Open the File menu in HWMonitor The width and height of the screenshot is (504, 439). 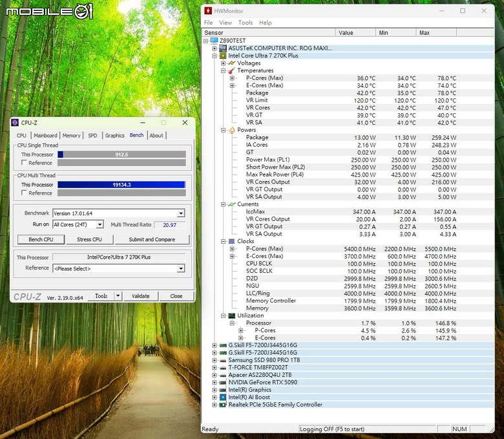click(x=208, y=23)
